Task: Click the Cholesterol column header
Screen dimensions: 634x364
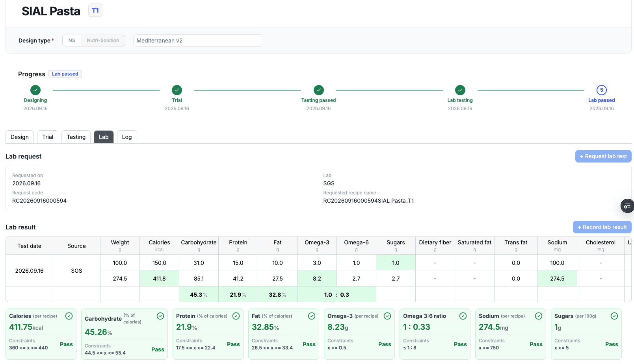Action: [x=601, y=246]
